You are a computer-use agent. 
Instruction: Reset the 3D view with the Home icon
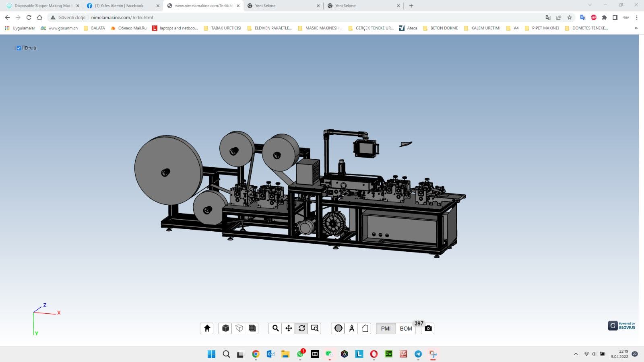point(207,328)
